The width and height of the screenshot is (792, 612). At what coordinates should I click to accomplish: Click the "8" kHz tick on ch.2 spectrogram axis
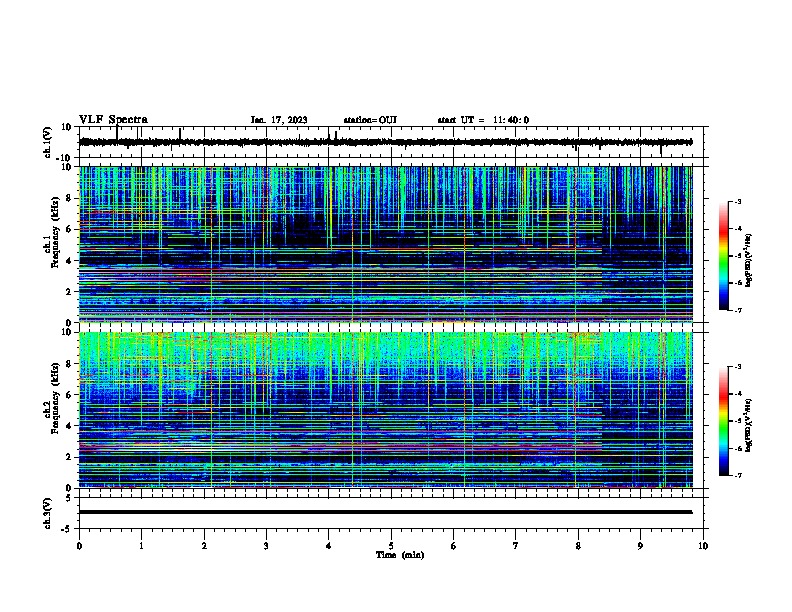pos(69,364)
